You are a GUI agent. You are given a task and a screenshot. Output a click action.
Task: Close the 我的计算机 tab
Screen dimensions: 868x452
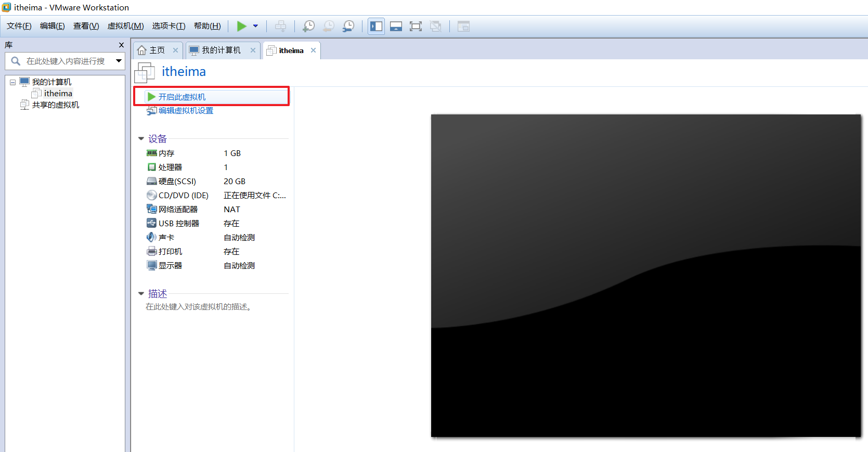pos(253,50)
